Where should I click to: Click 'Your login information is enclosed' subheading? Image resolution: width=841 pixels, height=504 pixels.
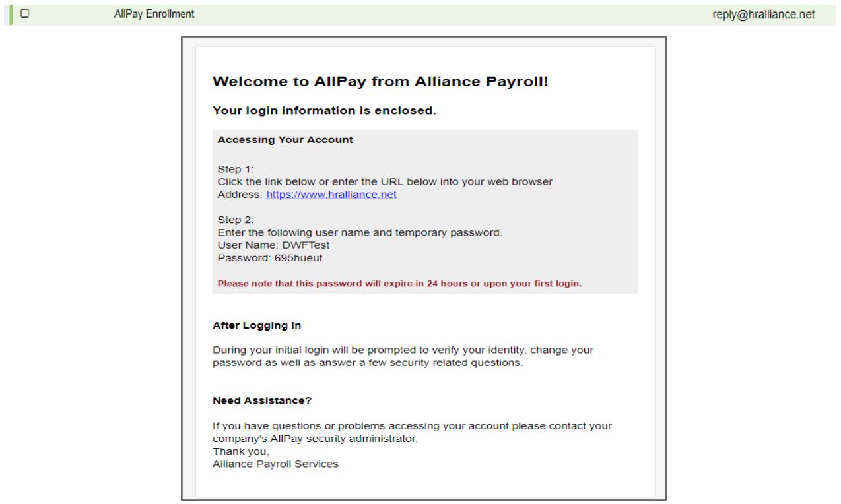pyautogui.click(x=324, y=111)
